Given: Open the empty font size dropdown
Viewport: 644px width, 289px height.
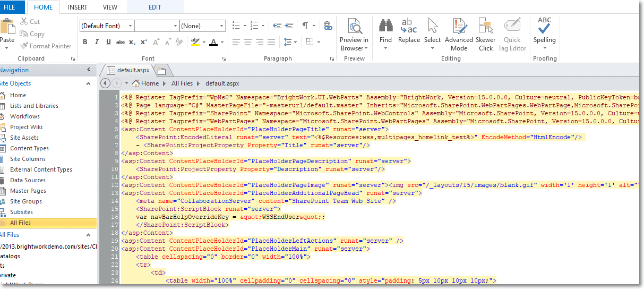Looking at the screenshot, I should pos(176,25).
